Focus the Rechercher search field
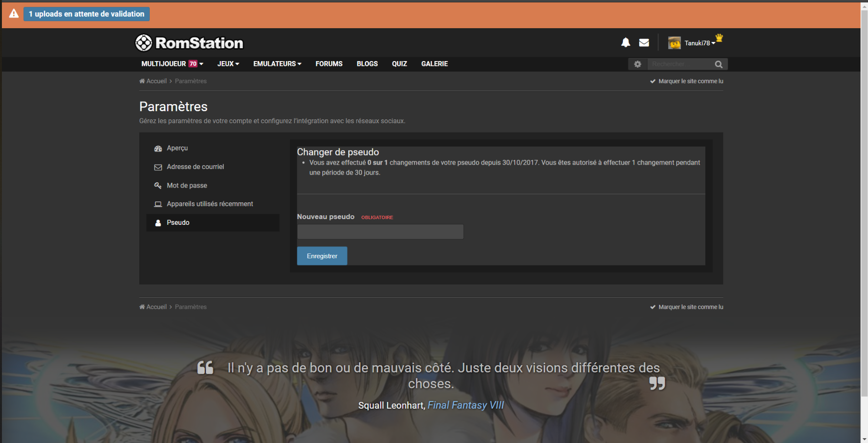Viewport: 868px width, 443px height. (x=680, y=64)
